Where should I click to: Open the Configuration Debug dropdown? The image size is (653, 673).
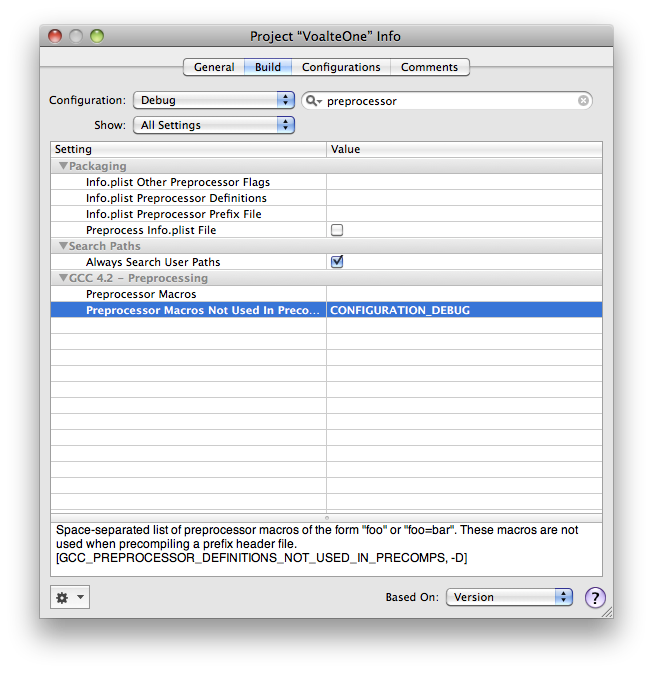tap(214, 100)
